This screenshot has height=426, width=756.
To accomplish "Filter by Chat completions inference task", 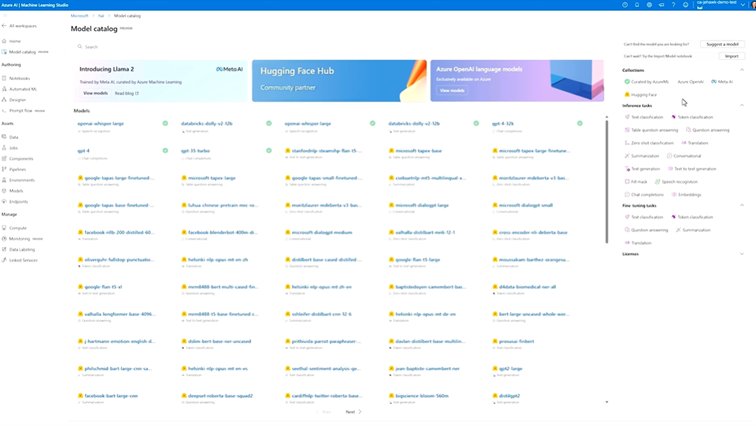I will pyautogui.click(x=644, y=195).
